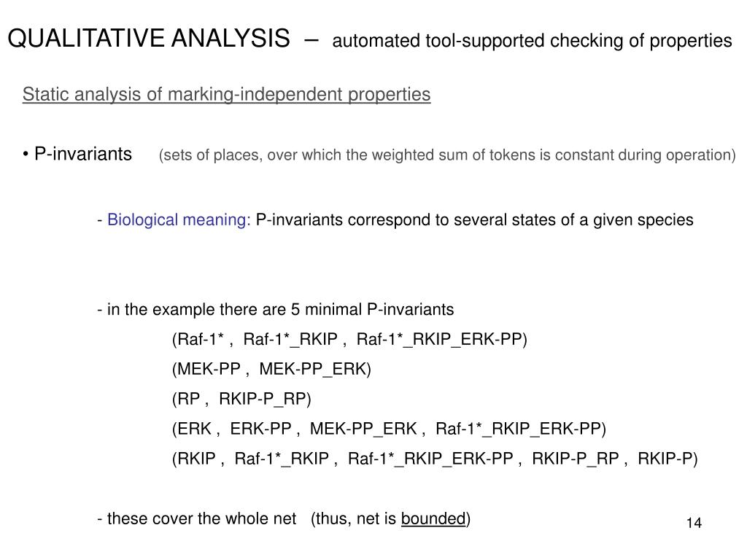This screenshot has height=560, width=747.
Task: Click the Raf-1* first invariant entry
Action: coord(200,339)
